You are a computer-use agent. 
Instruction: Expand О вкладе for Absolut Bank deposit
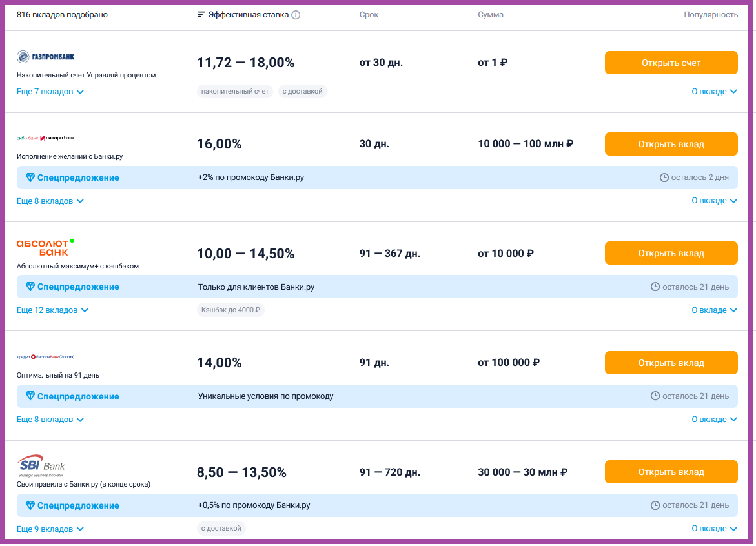coord(714,310)
